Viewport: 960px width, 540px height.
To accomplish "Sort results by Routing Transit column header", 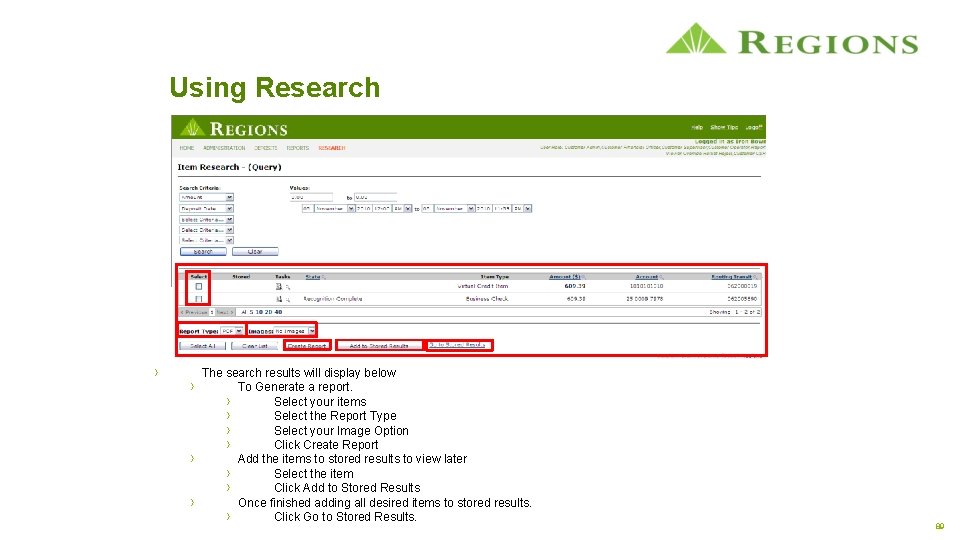I will pyautogui.click(x=731, y=277).
